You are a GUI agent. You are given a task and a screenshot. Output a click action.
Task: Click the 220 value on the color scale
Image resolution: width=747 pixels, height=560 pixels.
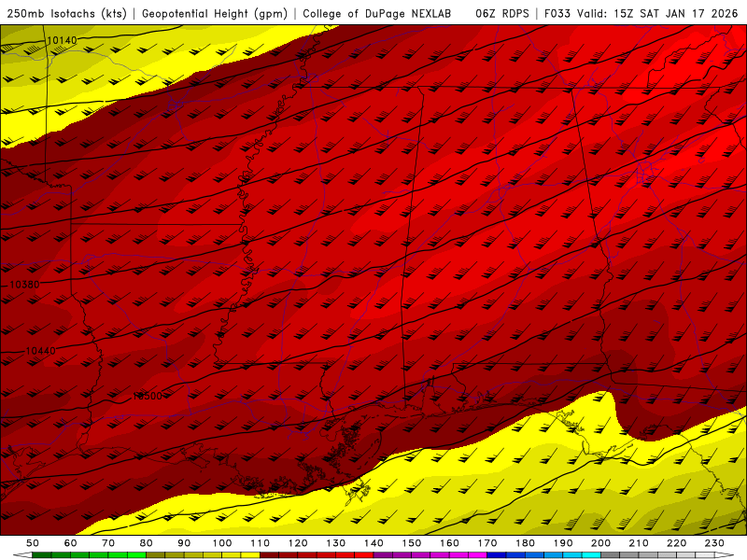pyautogui.click(x=676, y=543)
